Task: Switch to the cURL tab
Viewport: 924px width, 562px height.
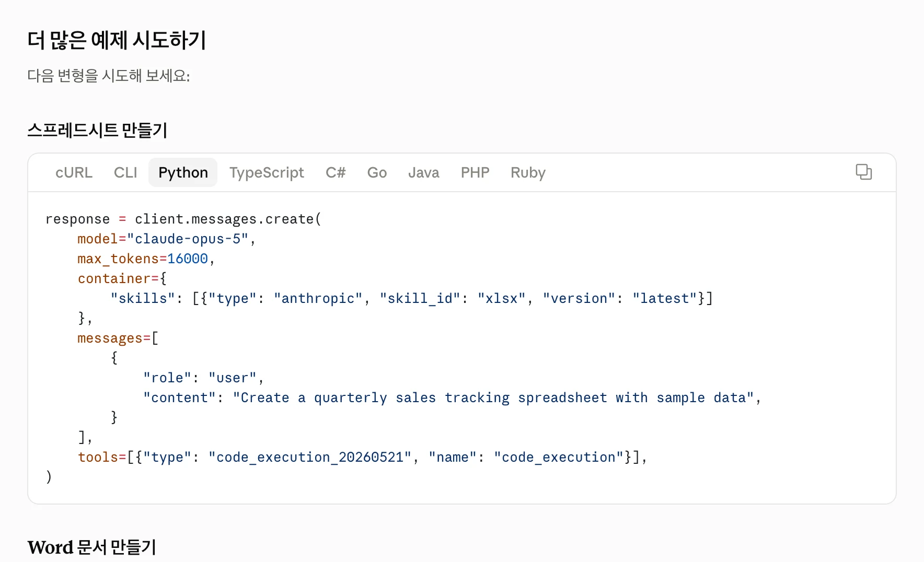Action: click(74, 172)
